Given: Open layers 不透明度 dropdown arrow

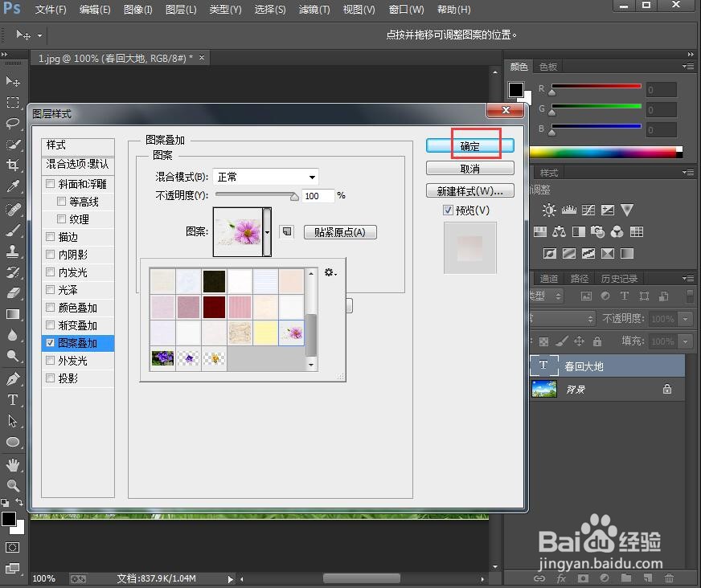Looking at the screenshot, I should [x=686, y=319].
